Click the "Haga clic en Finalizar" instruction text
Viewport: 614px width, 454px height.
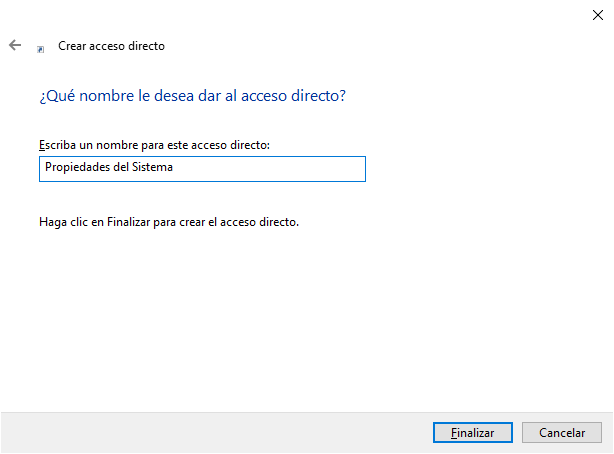coord(169,221)
